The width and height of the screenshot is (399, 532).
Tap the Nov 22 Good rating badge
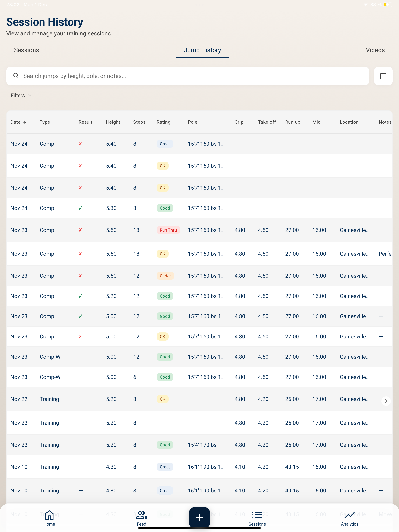165,445
